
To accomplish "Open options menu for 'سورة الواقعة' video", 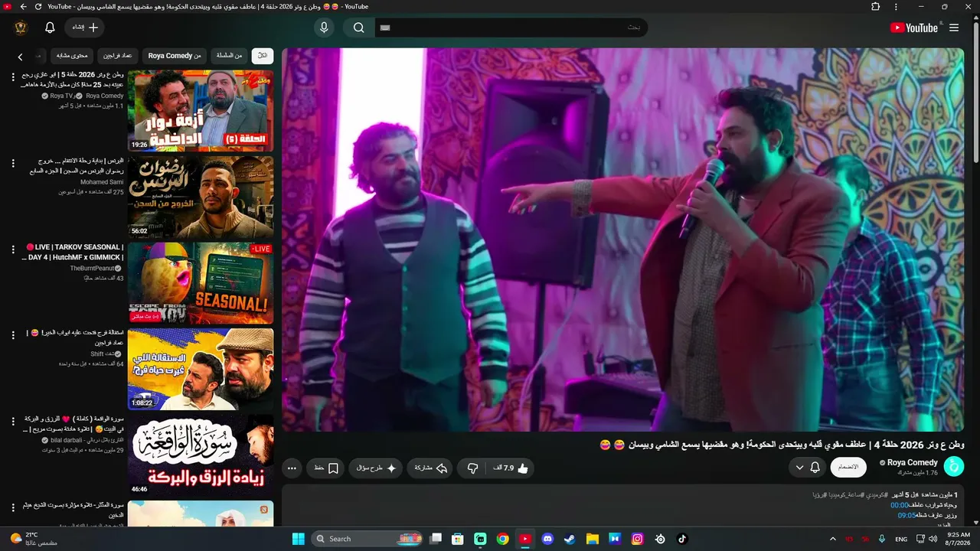I will tap(13, 422).
